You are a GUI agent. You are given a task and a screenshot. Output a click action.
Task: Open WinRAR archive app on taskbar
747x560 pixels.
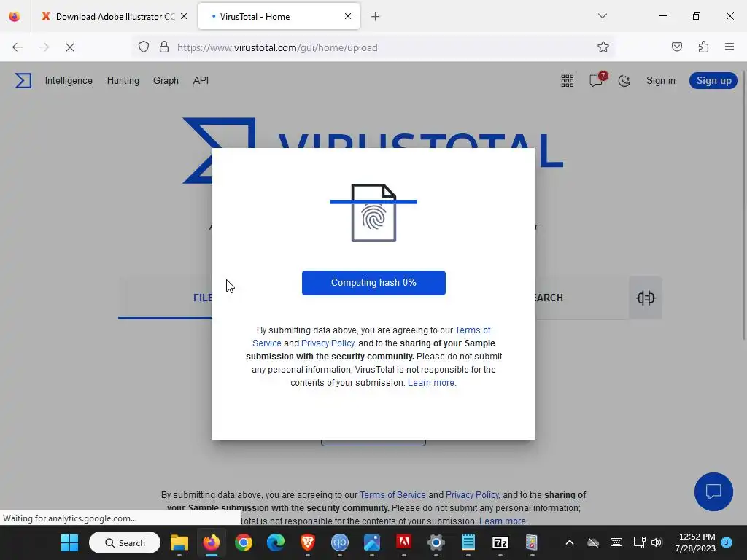(532, 542)
